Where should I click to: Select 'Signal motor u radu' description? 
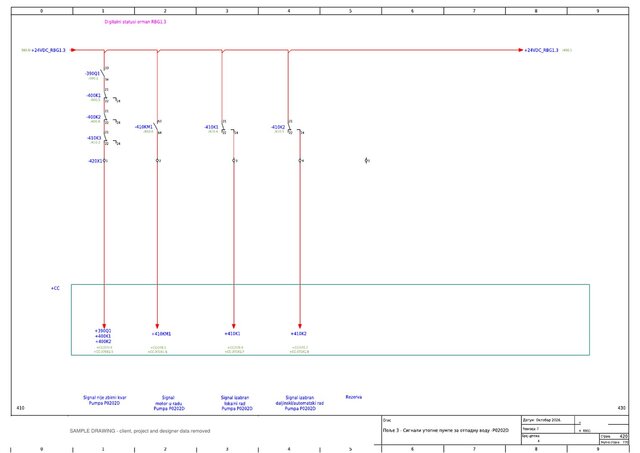point(169,400)
